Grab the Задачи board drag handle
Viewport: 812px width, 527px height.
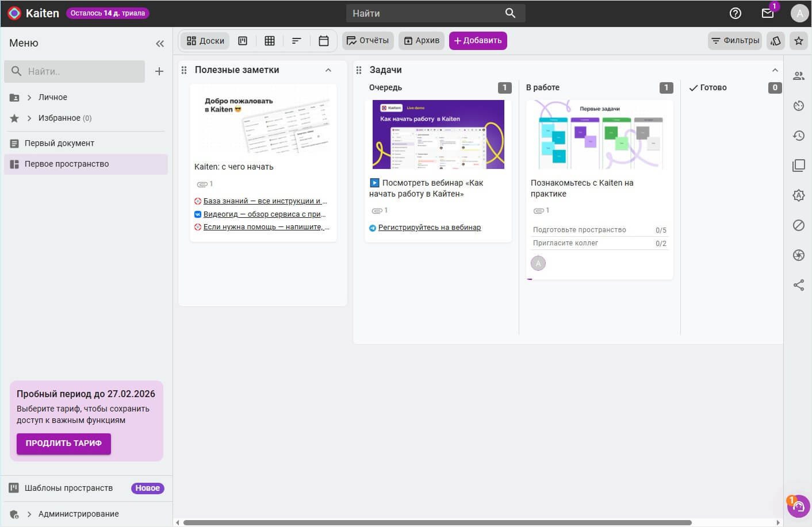pos(359,70)
